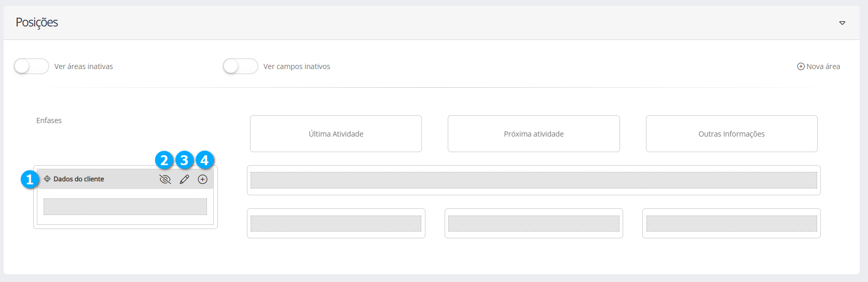This screenshot has height=282, width=868.
Task: Collapse the Posições panel with the arrow
Action: tap(842, 23)
